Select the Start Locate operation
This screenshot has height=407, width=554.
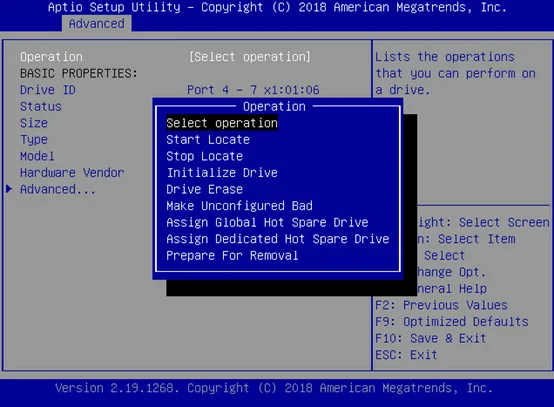tap(208, 140)
